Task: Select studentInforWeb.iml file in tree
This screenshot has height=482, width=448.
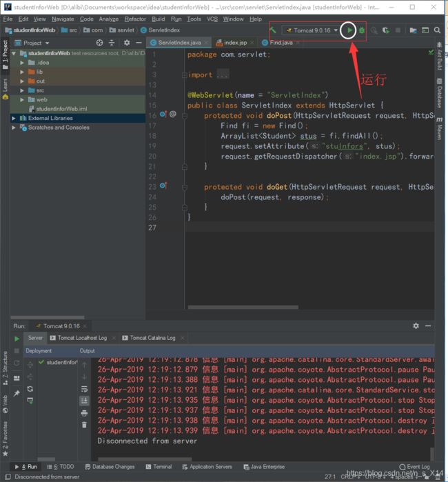Action: (58, 109)
